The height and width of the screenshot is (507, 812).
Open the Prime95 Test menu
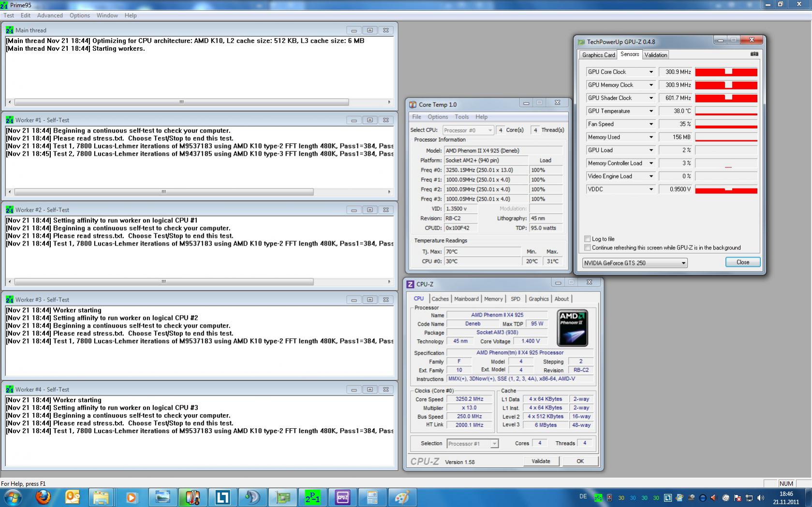tap(9, 15)
